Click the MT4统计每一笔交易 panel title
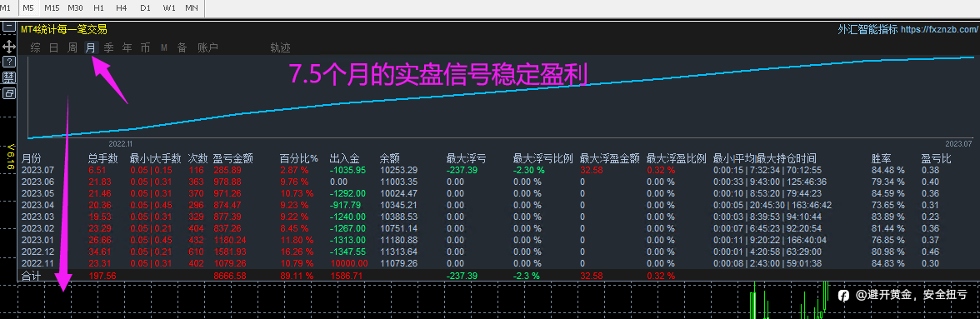 pyautogui.click(x=63, y=29)
